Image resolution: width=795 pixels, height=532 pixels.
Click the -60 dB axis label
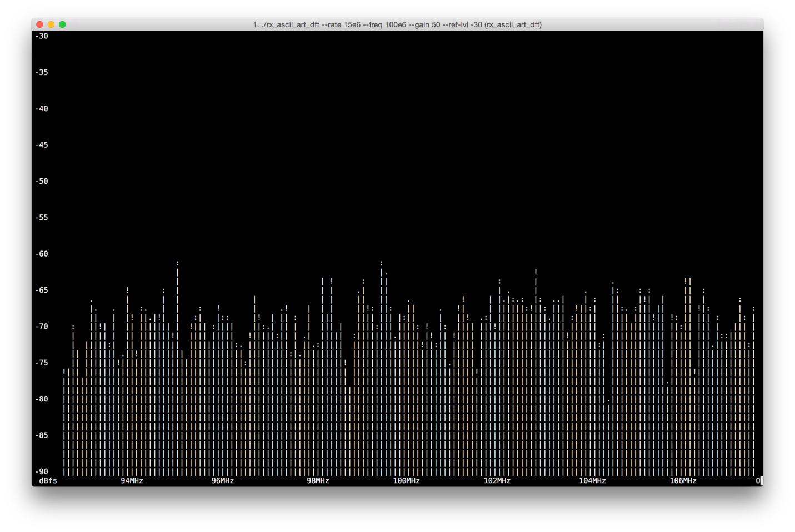(x=42, y=254)
